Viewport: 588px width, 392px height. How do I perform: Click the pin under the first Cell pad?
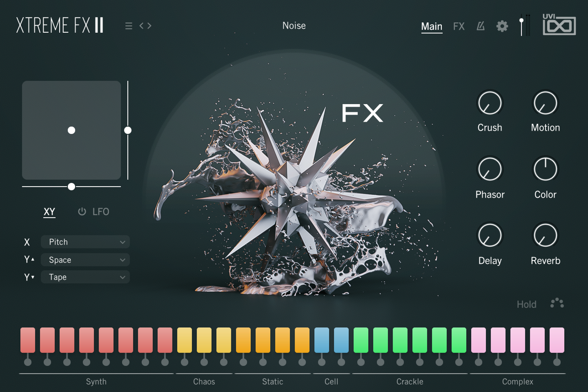[x=322, y=362]
